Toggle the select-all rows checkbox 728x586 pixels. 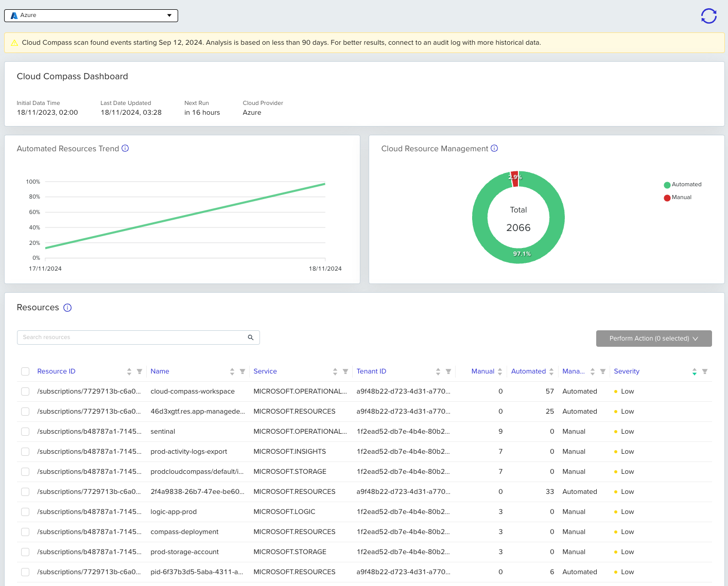25,371
